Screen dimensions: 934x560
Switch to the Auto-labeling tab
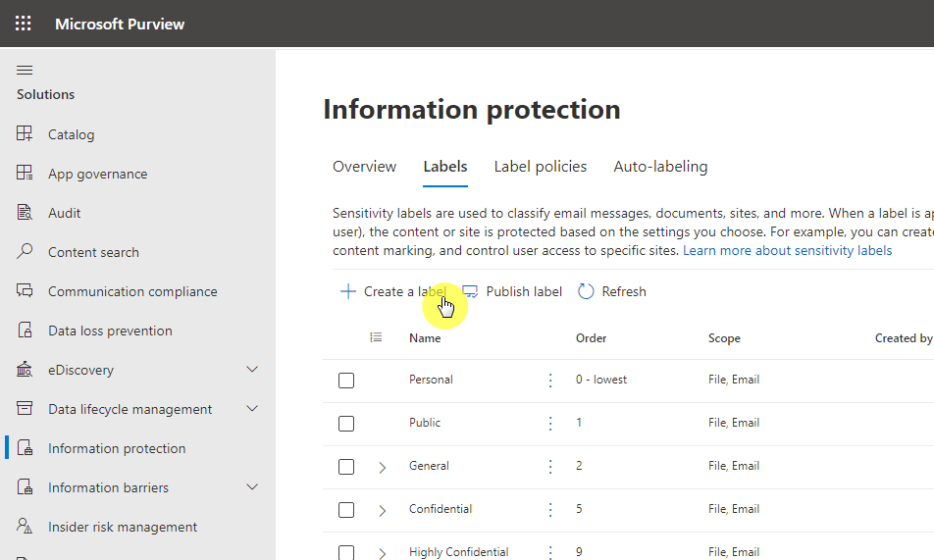(x=660, y=167)
